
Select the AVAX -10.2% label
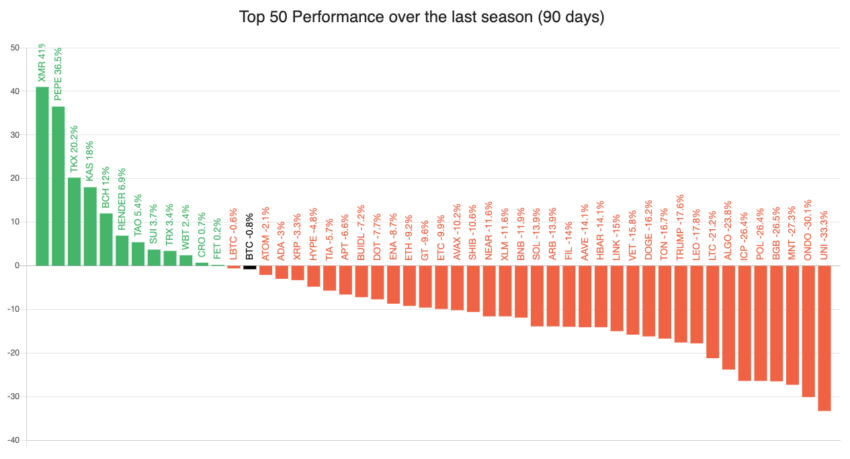click(x=457, y=232)
